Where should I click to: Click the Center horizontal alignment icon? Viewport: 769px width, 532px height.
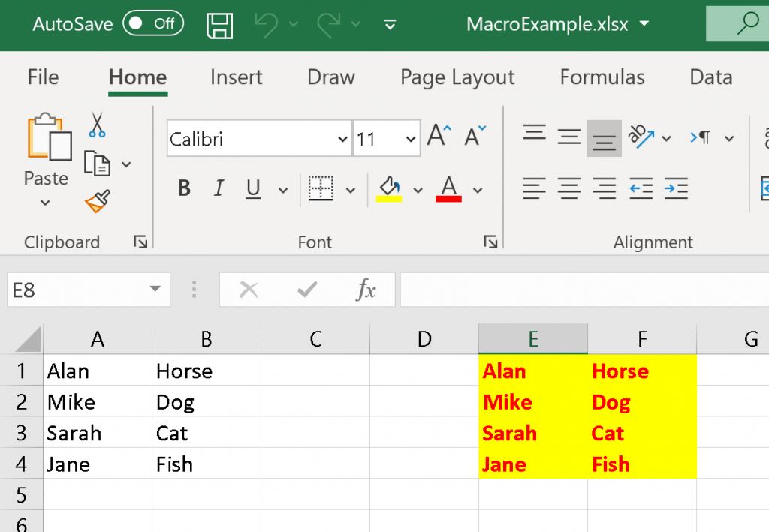[569, 188]
